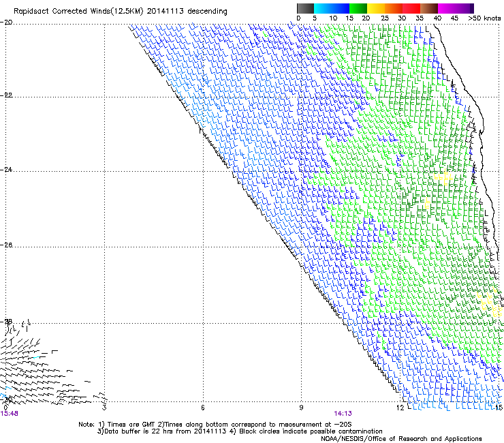Click the 'descending' word in title
This screenshot has height=443, width=504.
click(207, 12)
